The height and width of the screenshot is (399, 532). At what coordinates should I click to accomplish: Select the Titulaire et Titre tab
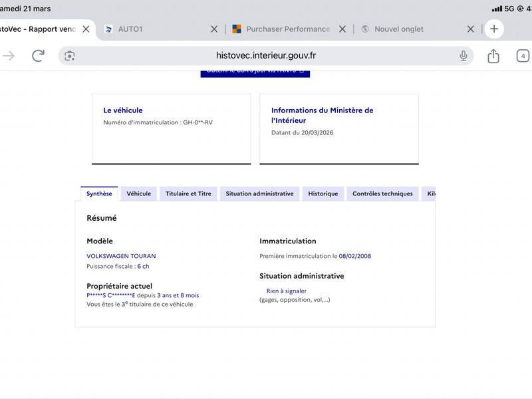pyautogui.click(x=188, y=194)
